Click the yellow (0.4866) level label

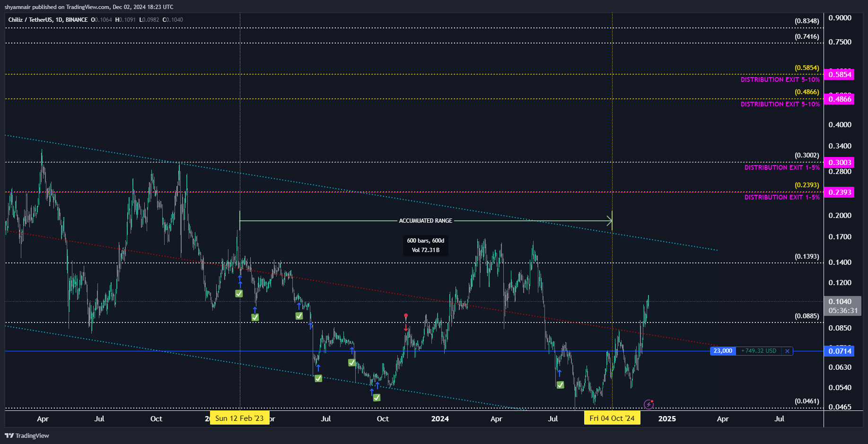[x=807, y=92]
